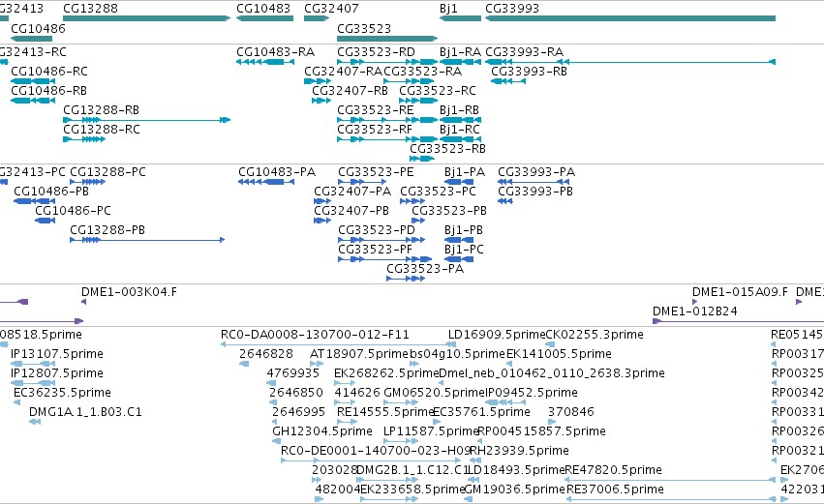Open protein label Bj1-PB
This screenshot has height=504, width=824.
tap(464, 230)
